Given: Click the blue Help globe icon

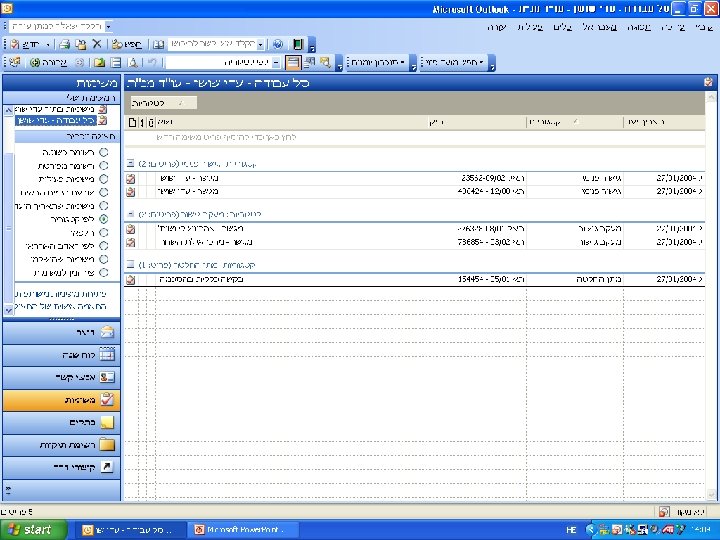Looking at the screenshot, I should pos(277,45).
